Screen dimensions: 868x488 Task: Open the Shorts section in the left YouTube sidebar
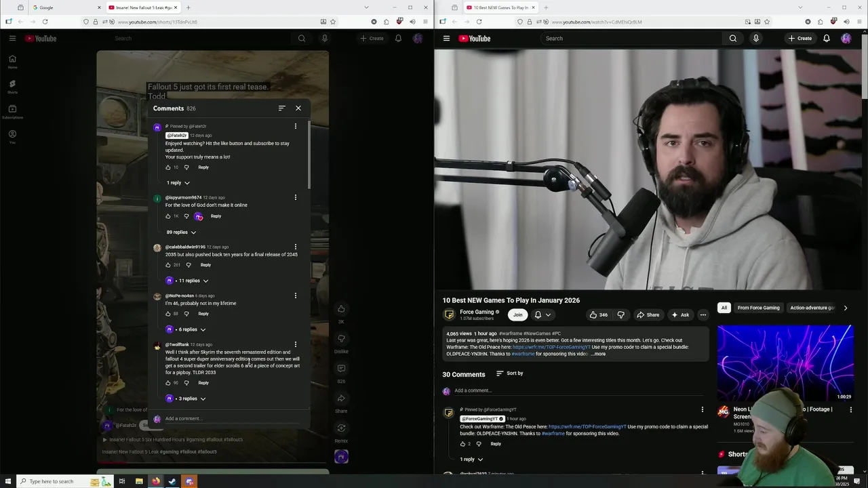click(12, 87)
